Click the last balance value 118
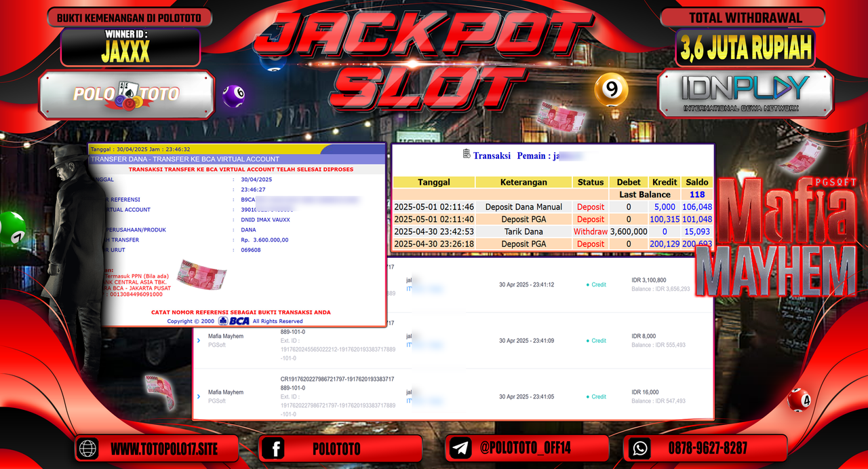The image size is (868, 469). click(x=697, y=194)
